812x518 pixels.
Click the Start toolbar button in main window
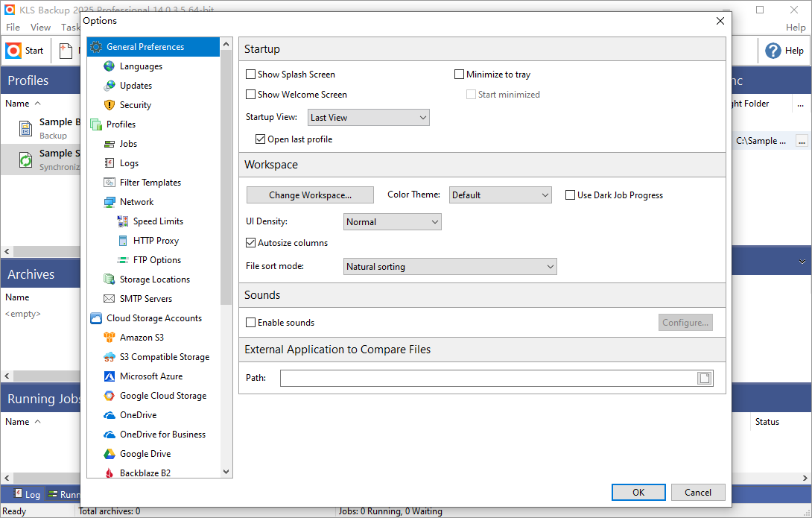pos(25,51)
